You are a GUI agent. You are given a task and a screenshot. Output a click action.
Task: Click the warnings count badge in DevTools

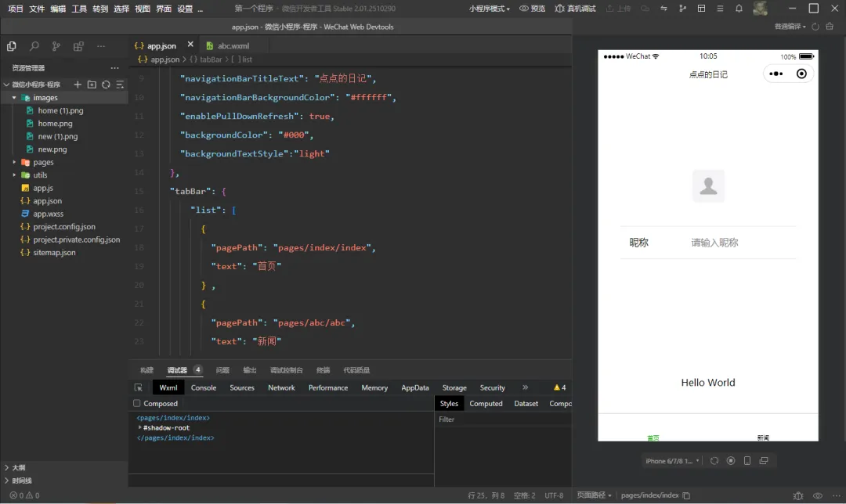tap(559, 387)
